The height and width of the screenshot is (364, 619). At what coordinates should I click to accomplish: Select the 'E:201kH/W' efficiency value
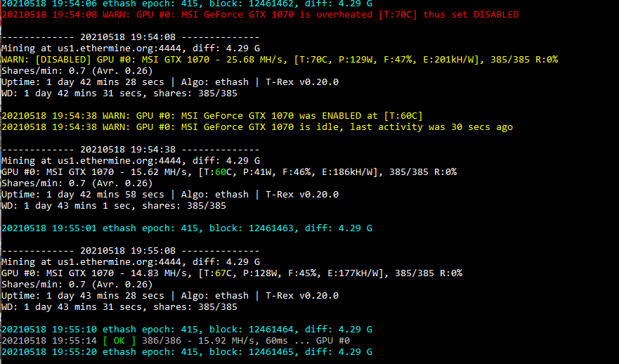[x=448, y=60]
